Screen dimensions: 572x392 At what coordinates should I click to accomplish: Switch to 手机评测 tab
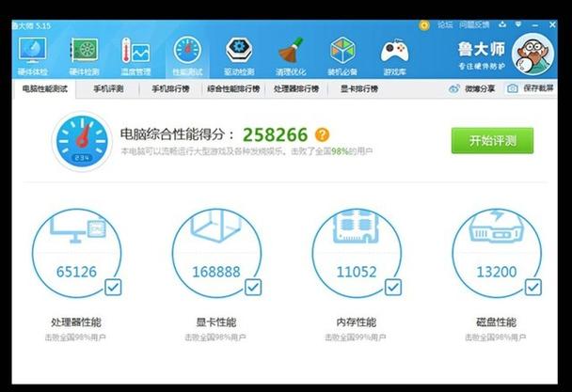tap(108, 89)
